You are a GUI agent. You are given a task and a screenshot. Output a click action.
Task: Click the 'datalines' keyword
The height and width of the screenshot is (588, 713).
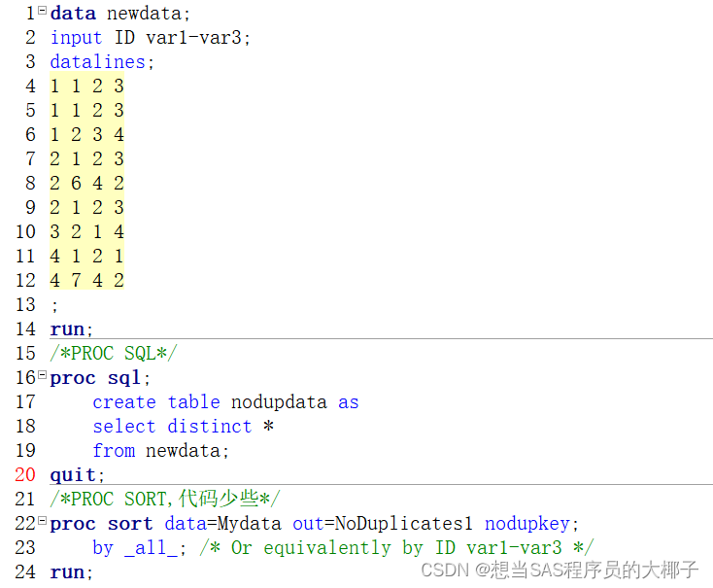(97, 61)
